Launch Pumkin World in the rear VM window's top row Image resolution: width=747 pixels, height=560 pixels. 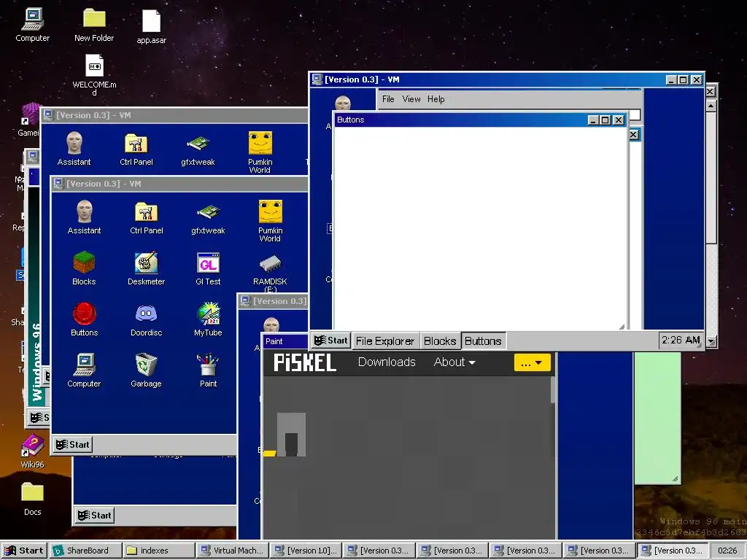[260, 152]
